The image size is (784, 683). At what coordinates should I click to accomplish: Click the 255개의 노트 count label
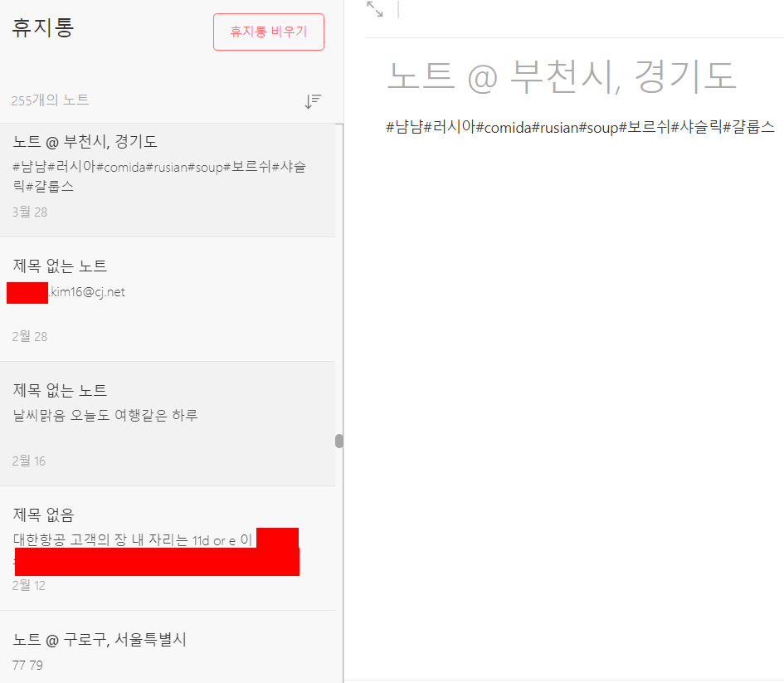click(50, 100)
